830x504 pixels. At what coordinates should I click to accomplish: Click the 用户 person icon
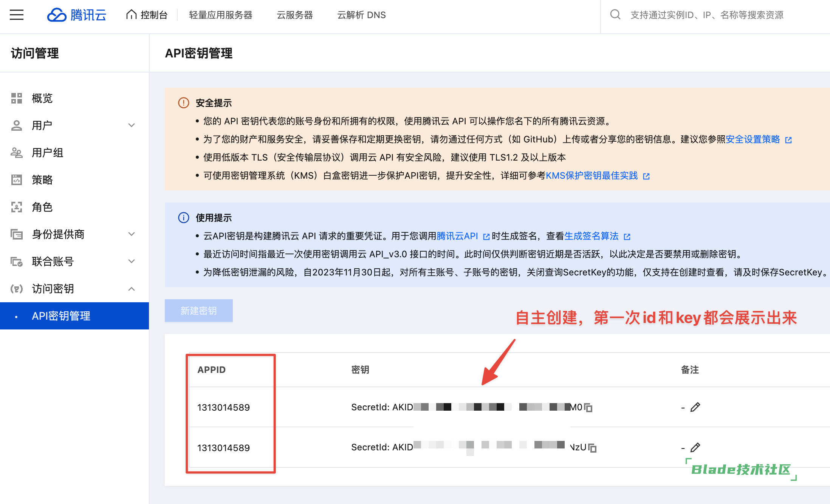coord(17,125)
